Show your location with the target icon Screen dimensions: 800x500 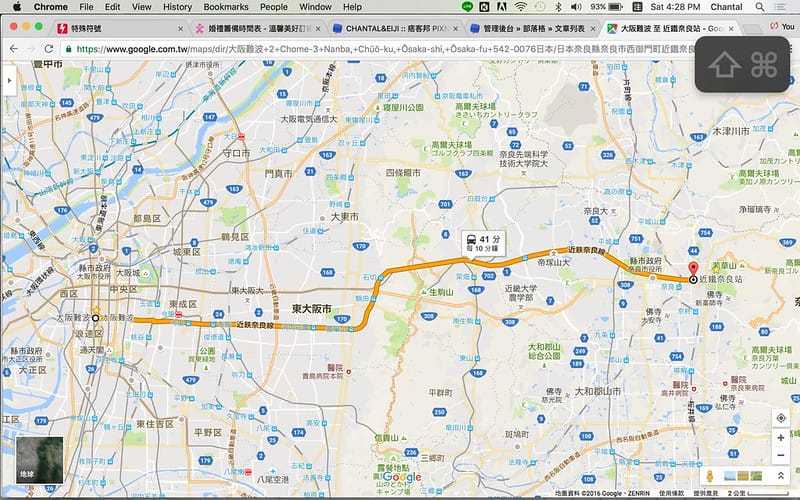781,418
